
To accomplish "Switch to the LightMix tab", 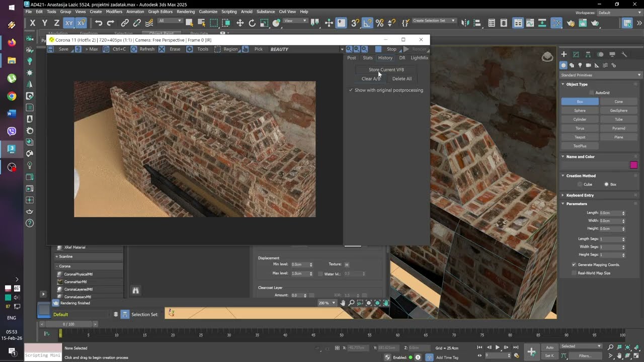I will pos(419,58).
